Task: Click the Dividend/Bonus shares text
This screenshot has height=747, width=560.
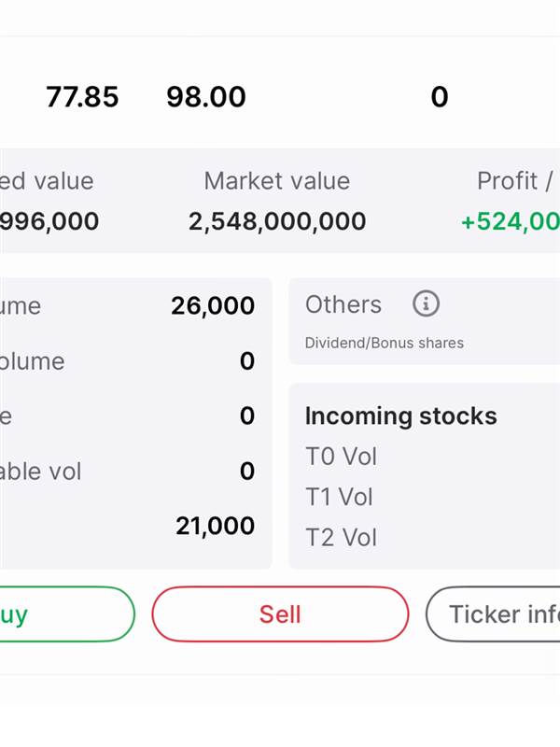Action: click(384, 343)
